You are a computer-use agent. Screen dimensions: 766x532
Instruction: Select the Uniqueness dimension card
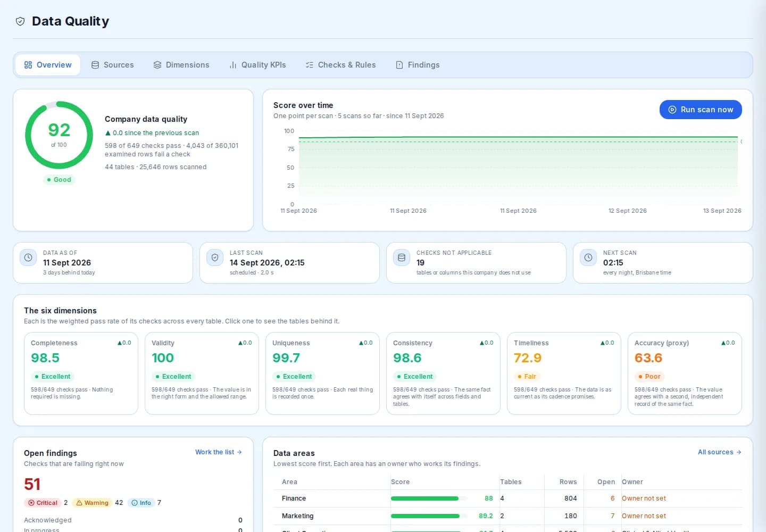tap(322, 373)
